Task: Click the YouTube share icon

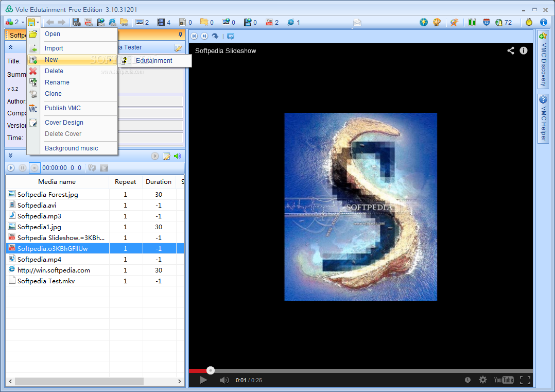Action: coord(511,50)
